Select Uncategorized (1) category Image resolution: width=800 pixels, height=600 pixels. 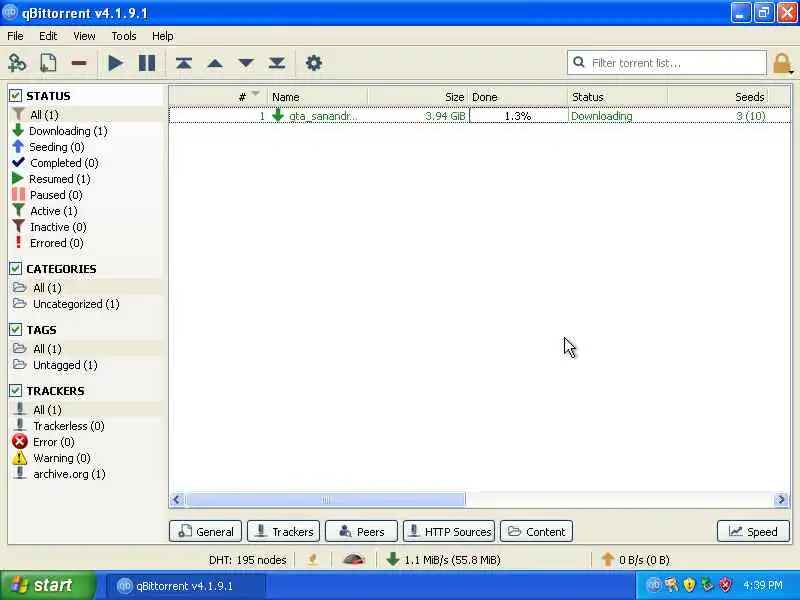tap(66, 304)
